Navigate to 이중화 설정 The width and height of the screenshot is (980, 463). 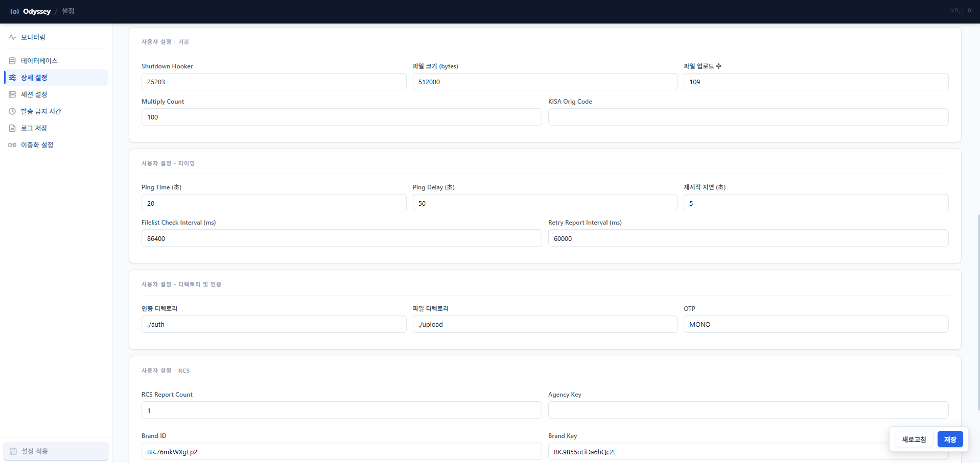click(56, 145)
